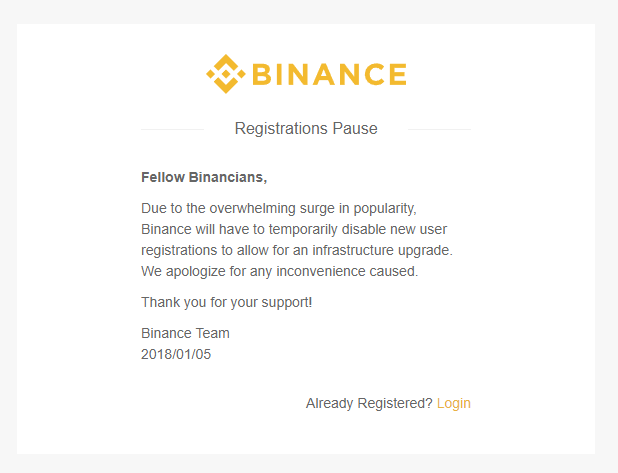The image size is (618, 473).
Task: Click the sentence "We apologize for any inconvenience caused."
Action: point(279,271)
